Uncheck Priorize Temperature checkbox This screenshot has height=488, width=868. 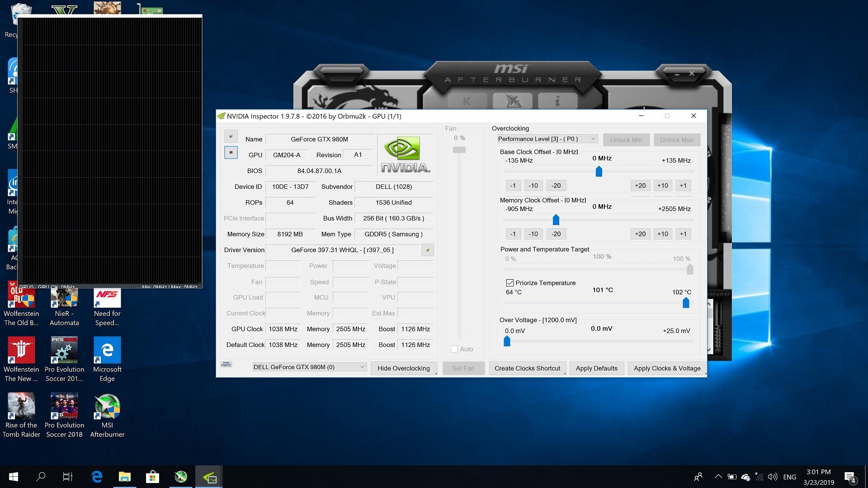tap(510, 283)
